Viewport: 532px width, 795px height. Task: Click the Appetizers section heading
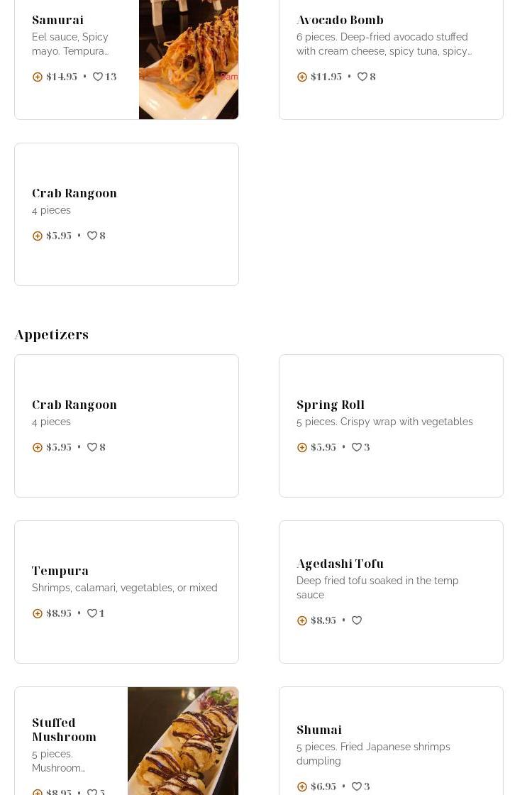(x=52, y=334)
